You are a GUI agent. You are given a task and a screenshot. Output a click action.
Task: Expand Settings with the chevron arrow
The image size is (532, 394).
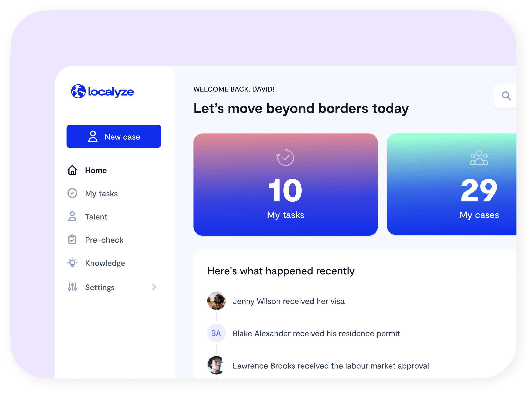pyautogui.click(x=154, y=287)
